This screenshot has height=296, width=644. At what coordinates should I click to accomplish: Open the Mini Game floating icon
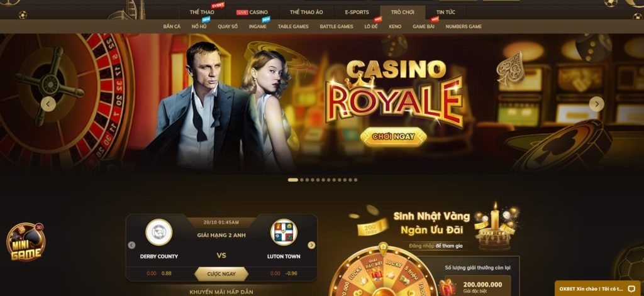click(25, 242)
